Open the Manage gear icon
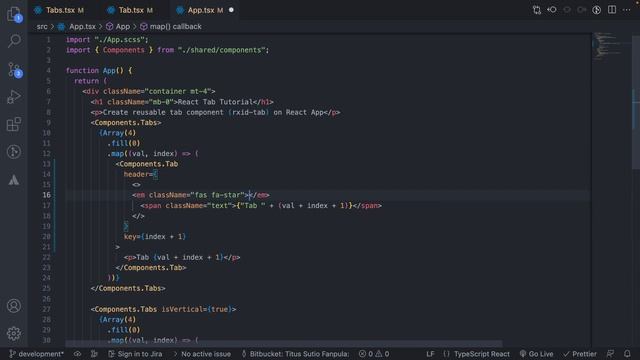This screenshot has width=640, height=360. point(14,333)
